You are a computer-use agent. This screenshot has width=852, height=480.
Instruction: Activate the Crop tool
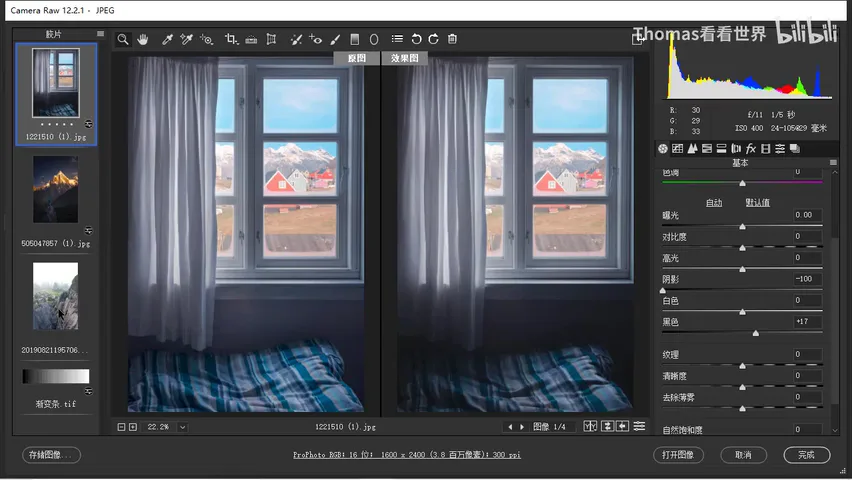pyautogui.click(x=231, y=39)
